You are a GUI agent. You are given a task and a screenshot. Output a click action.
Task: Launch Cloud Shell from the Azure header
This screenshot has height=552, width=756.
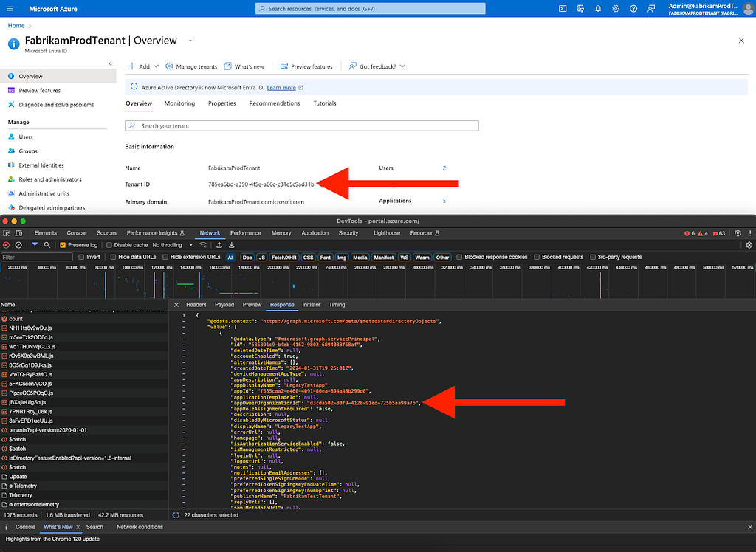tap(563, 9)
